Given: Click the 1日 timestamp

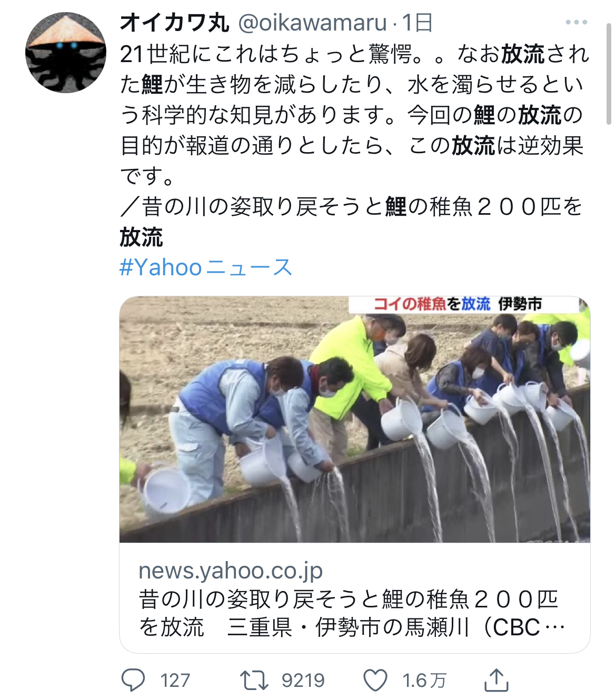Looking at the screenshot, I should pyautogui.click(x=417, y=23).
